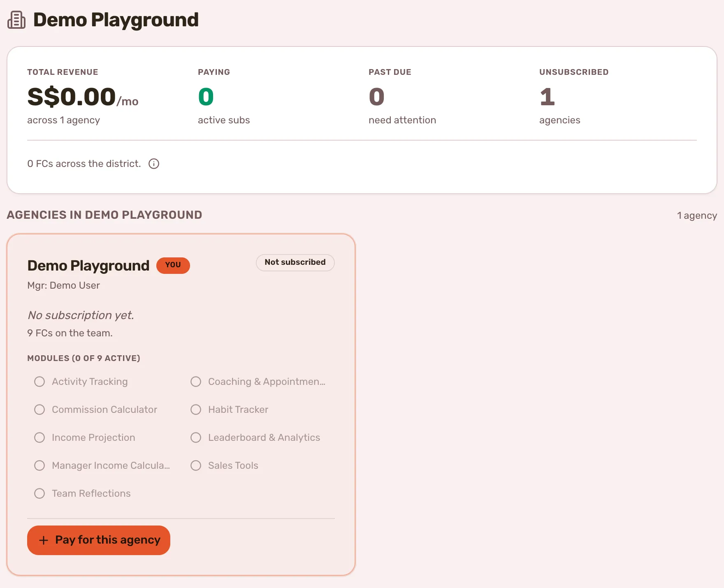Click the Demo Playground agency card title
The height and width of the screenshot is (588, 724).
tap(88, 266)
